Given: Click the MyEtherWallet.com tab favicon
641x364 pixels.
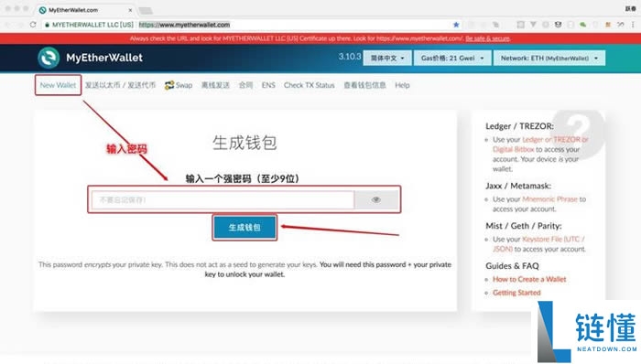Looking at the screenshot, I should click(42, 10).
